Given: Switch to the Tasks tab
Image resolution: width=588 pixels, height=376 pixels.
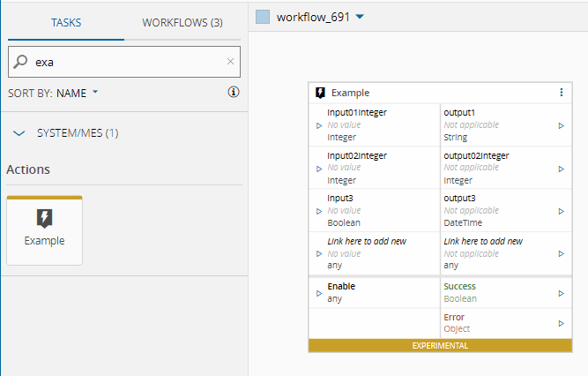Looking at the screenshot, I should click(65, 23).
